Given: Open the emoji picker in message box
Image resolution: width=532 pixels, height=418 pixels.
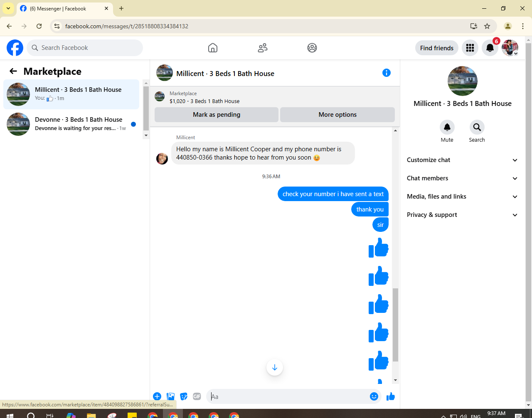Looking at the screenshot, I should 374,396.
